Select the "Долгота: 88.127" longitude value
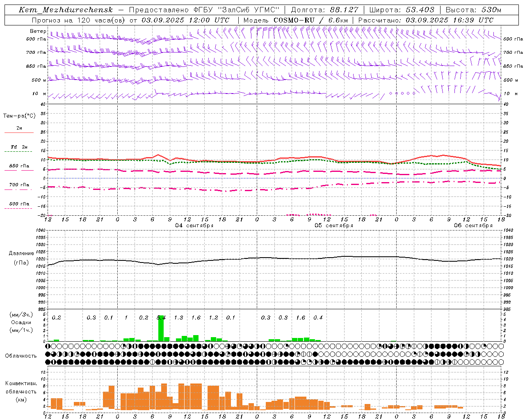The image size is (525, 420). tap(324, 10)
